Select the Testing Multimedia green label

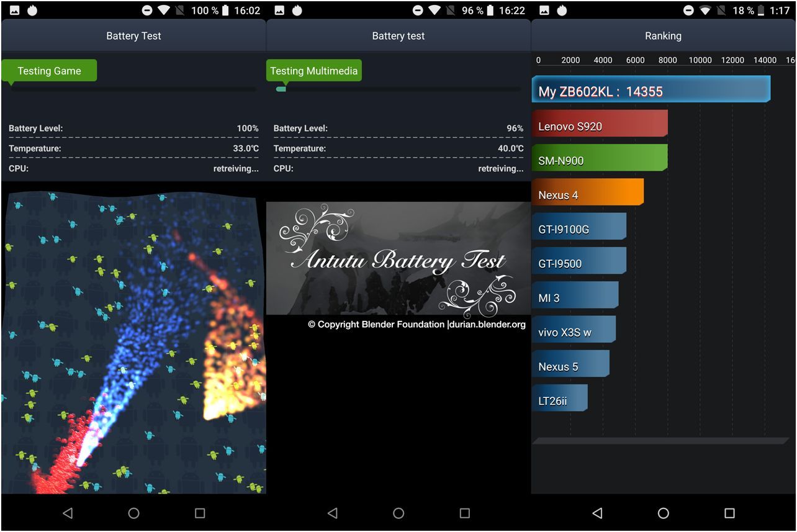(313, 71)
